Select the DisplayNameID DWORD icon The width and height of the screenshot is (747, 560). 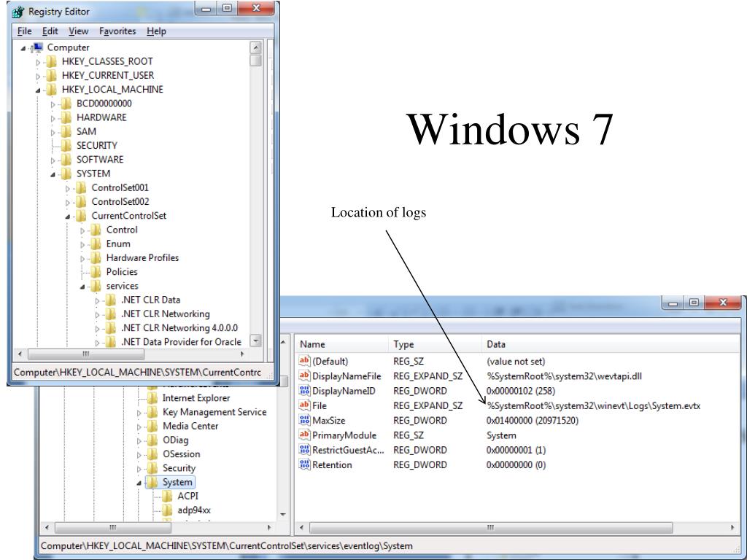point(304,391)
